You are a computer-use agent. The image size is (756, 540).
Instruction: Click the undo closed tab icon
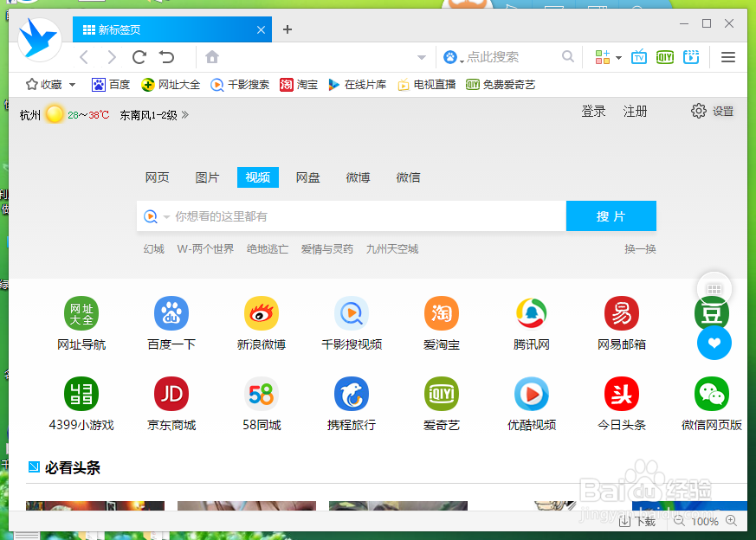167,57
